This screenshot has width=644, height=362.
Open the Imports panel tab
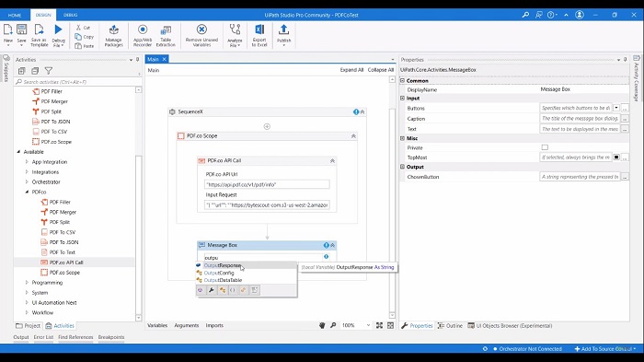coord(214,325)
